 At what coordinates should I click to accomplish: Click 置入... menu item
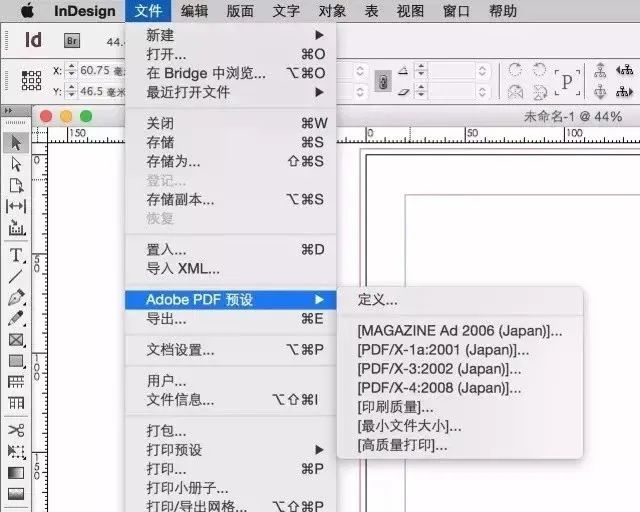coord(231,249)
